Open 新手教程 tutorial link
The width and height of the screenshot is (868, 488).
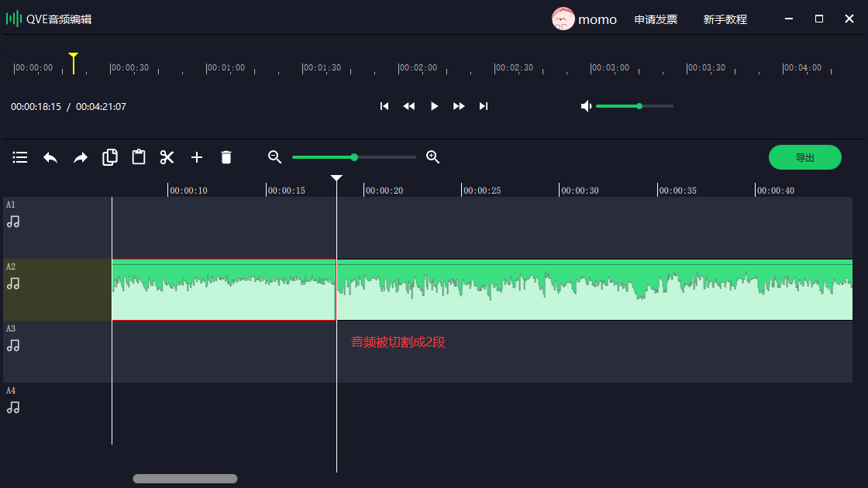725,19
